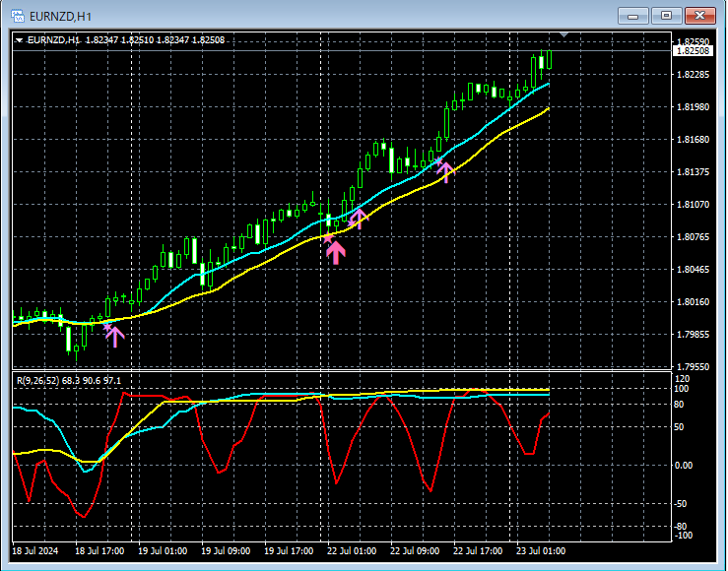Select the pink arrow just right of the bold arrow
The image size is (728, 571).
[x=360, y=219]
